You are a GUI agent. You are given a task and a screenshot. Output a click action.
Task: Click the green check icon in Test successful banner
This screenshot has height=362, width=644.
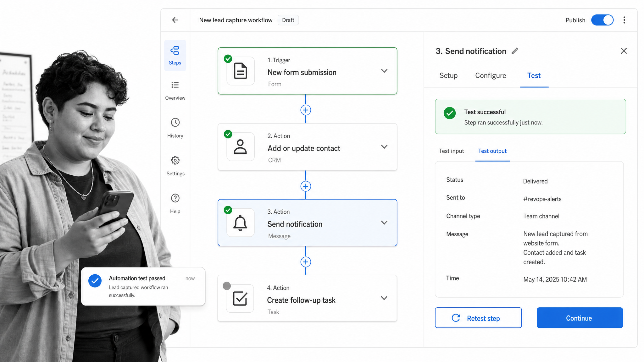[450, 113]
